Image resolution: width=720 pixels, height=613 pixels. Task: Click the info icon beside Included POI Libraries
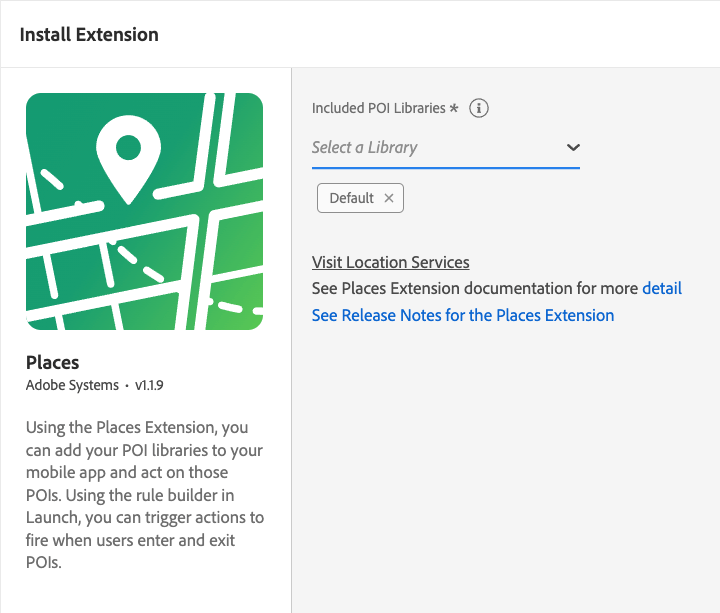478,108
